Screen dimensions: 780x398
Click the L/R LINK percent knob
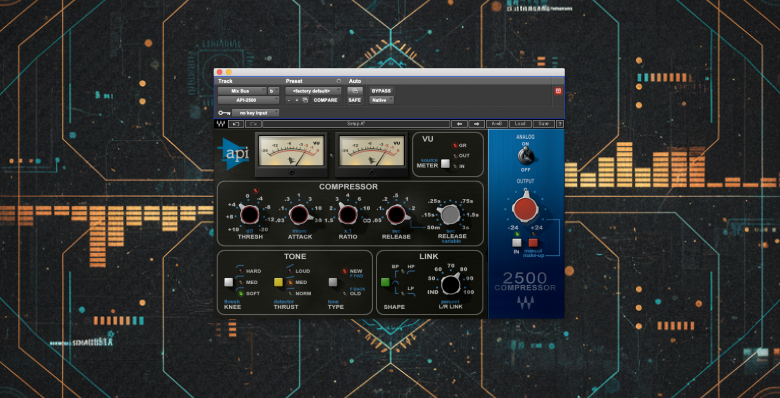click(451, 285)
